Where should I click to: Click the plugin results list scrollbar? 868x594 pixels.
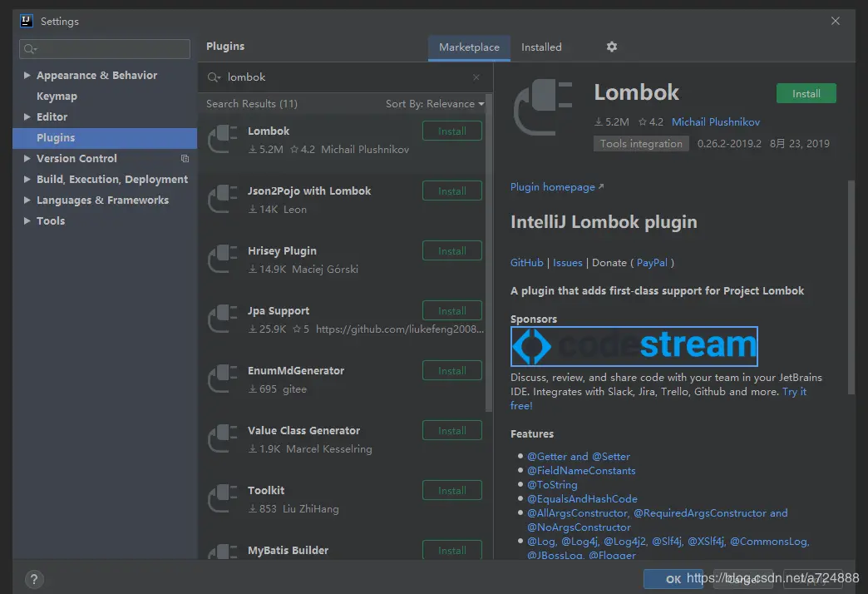point(489,254)
